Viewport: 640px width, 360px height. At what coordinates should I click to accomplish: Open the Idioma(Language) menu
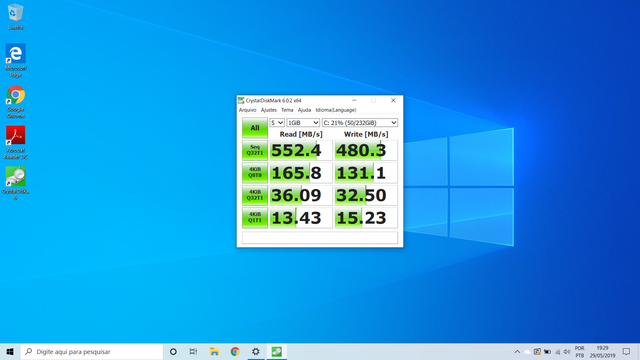pyautogui.click(x=336, y=110)
